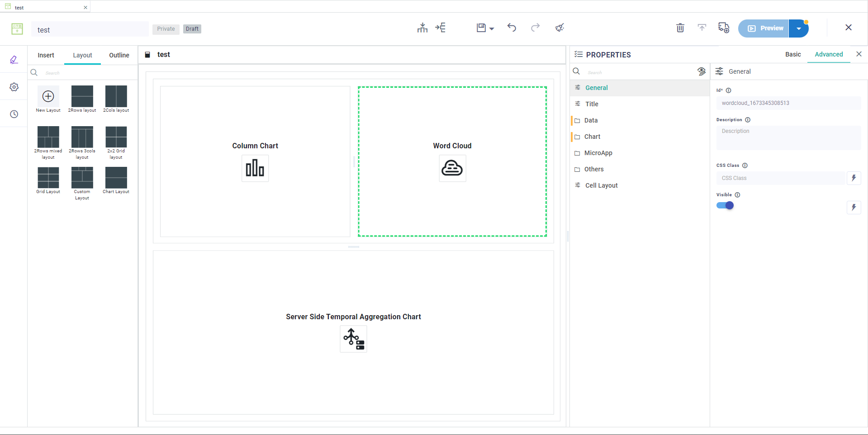Viewport: 868px width, 435px height.
Task: Open the save options dropdown arrow
Action: (x=492, y=29)
